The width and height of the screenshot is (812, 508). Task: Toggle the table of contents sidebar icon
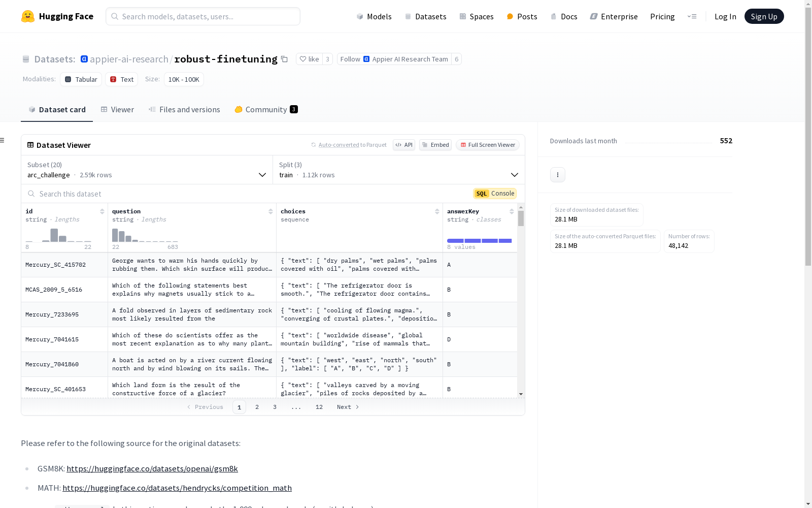3,140
